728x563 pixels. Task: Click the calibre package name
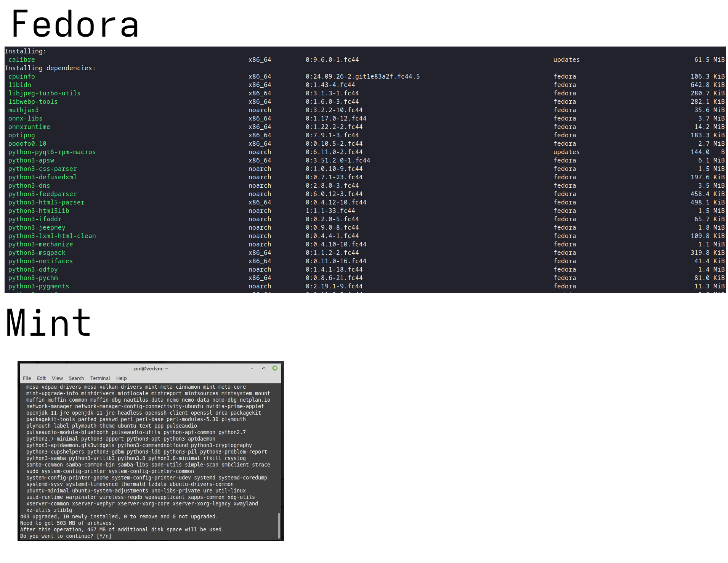tap(21, 60)
